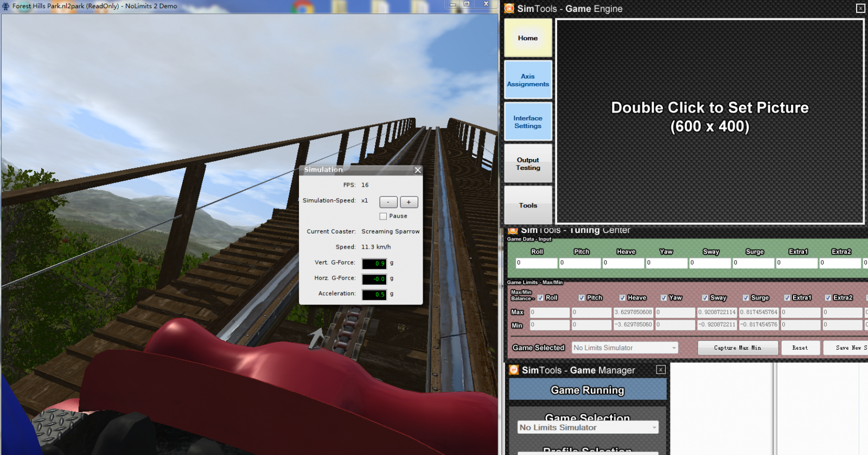Screen dimensions: 868x455
Task: Toggle the Sway checkbox in Game Limits
Action: (x=705, y=298)
